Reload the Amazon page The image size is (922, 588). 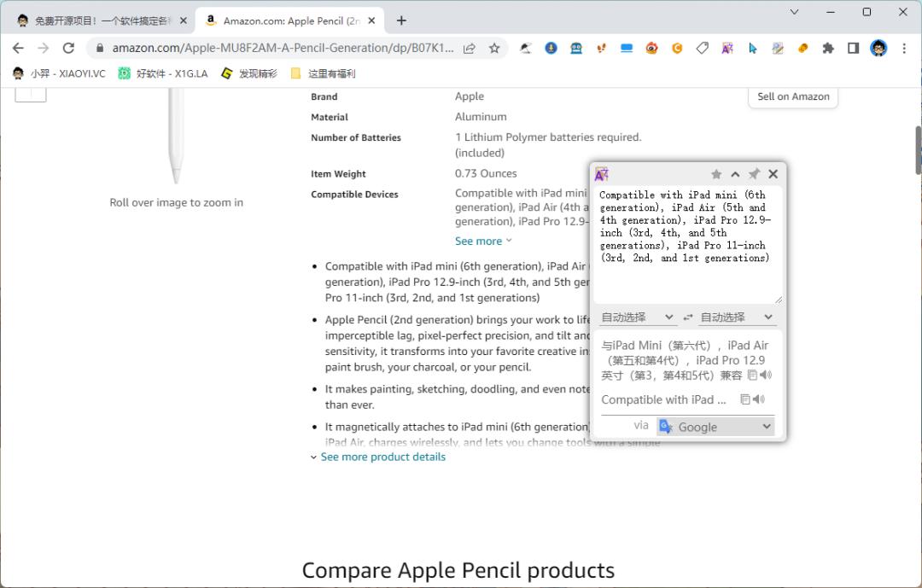tap(69, 49)
